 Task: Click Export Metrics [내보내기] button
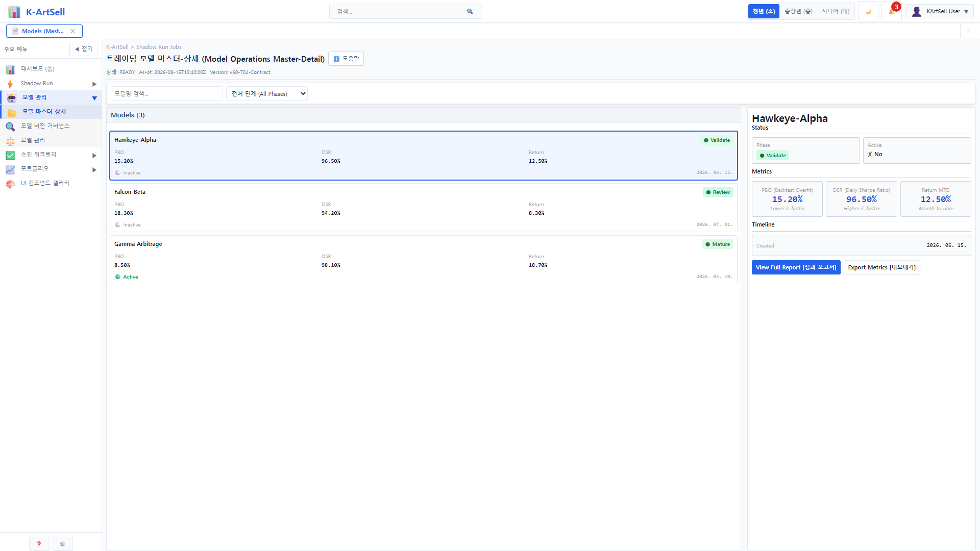point(881,267)
